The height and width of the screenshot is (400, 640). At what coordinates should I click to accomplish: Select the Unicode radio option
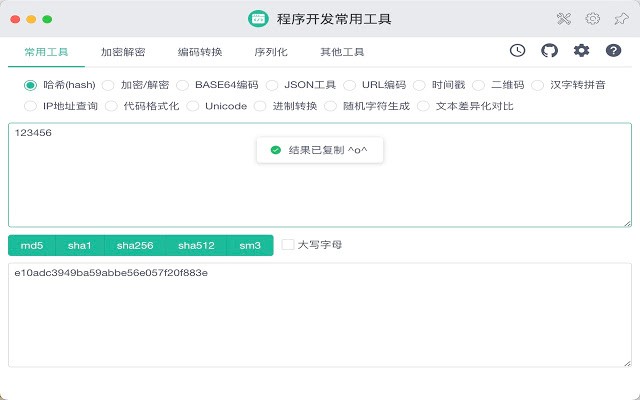point(193,106)
